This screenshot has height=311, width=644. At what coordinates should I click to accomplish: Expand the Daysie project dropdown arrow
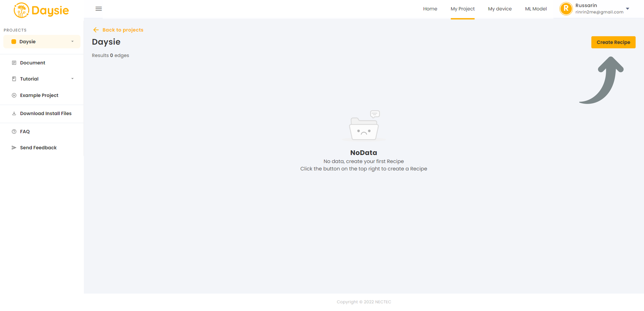(x=72, y=42)
